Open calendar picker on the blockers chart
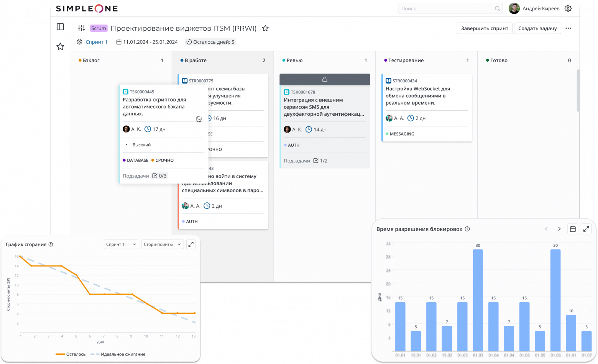The image size is (598, 364). (573, 229)
